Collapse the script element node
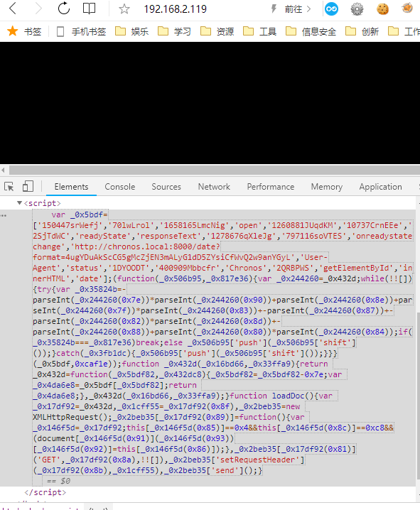Viewport: 420px width, 510px height. 19,203
